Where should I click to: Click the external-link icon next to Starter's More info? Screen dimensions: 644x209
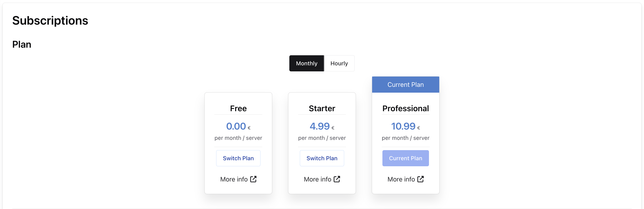337,179
